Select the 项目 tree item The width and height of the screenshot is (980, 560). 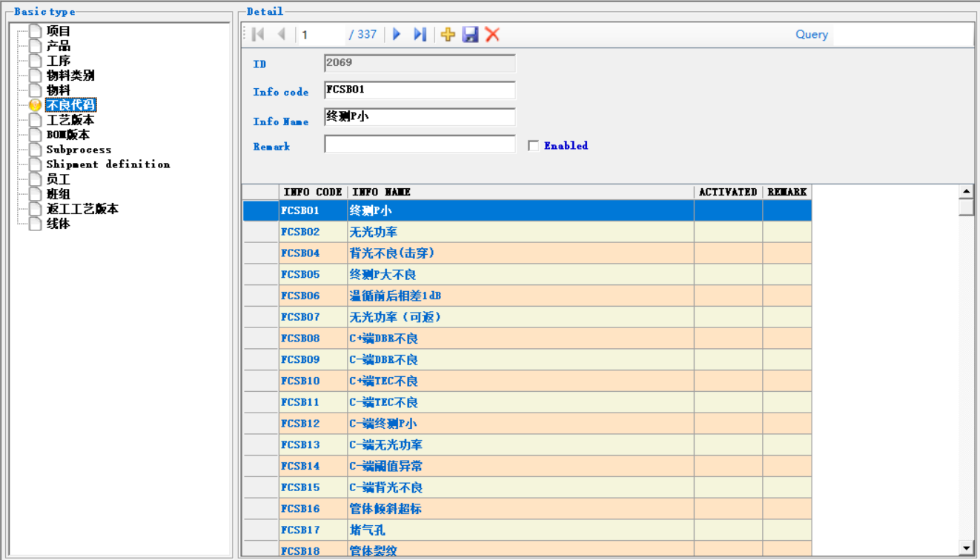59,31
